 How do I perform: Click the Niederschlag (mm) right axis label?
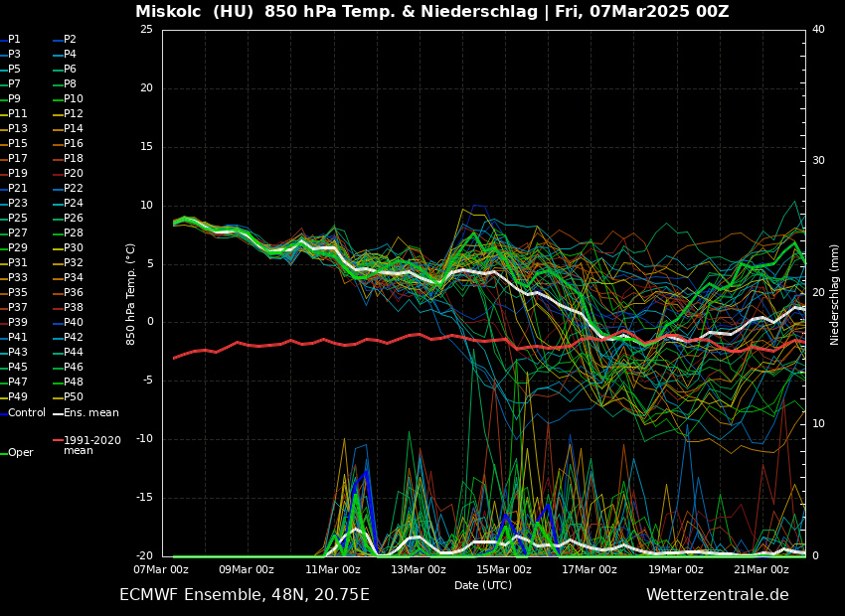835,294
